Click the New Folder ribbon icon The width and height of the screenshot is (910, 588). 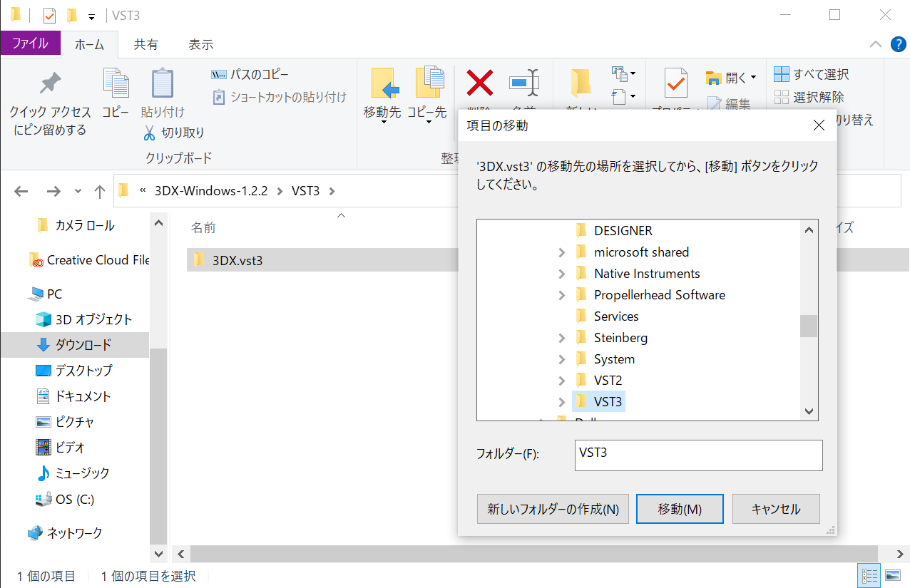click(x=581, y=83)
